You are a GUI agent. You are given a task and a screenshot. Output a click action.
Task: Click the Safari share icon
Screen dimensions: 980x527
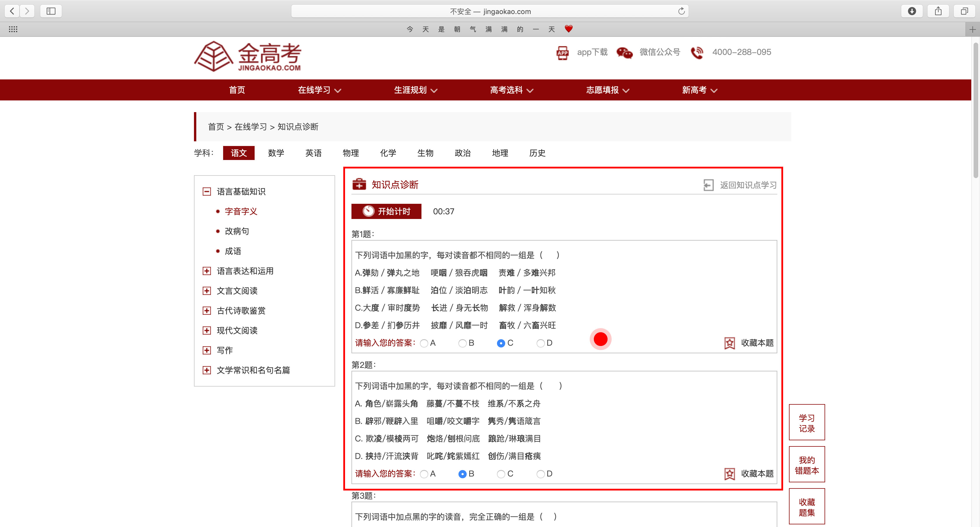point(938,11)
